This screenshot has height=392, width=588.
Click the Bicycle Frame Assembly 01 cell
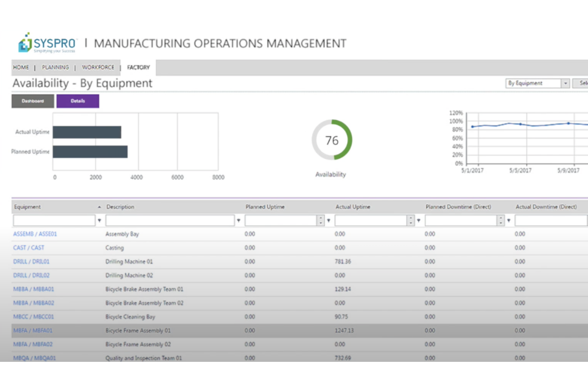coord(138,330)
